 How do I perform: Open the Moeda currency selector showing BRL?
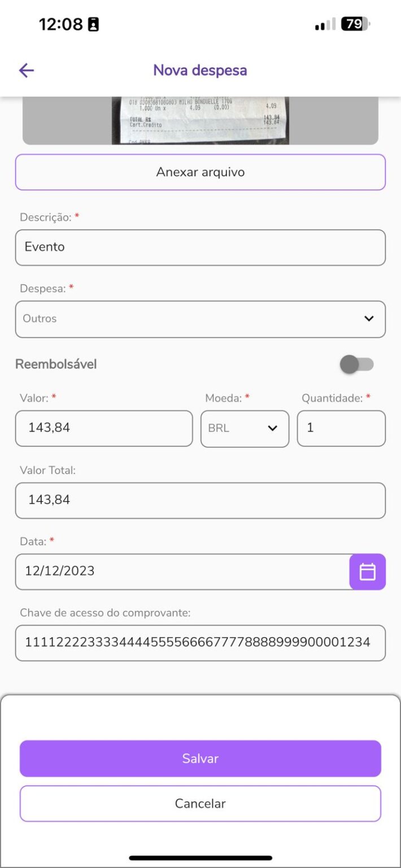244,428
